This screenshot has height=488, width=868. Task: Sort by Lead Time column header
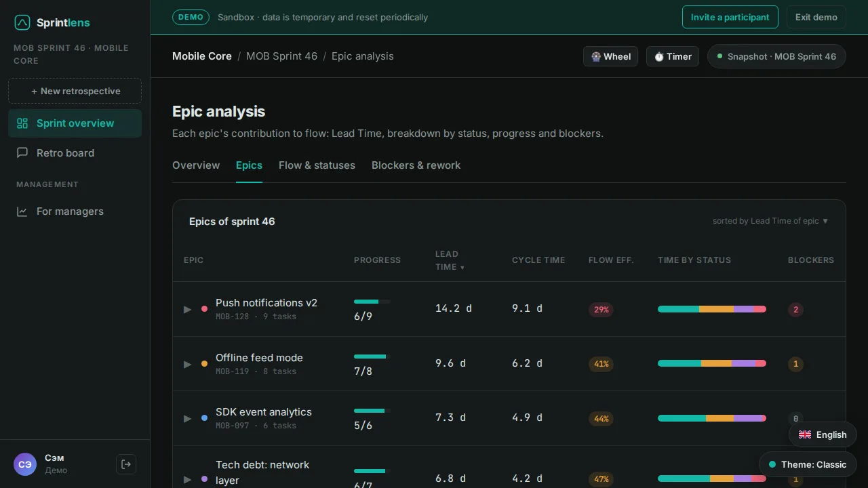[450, 260]
